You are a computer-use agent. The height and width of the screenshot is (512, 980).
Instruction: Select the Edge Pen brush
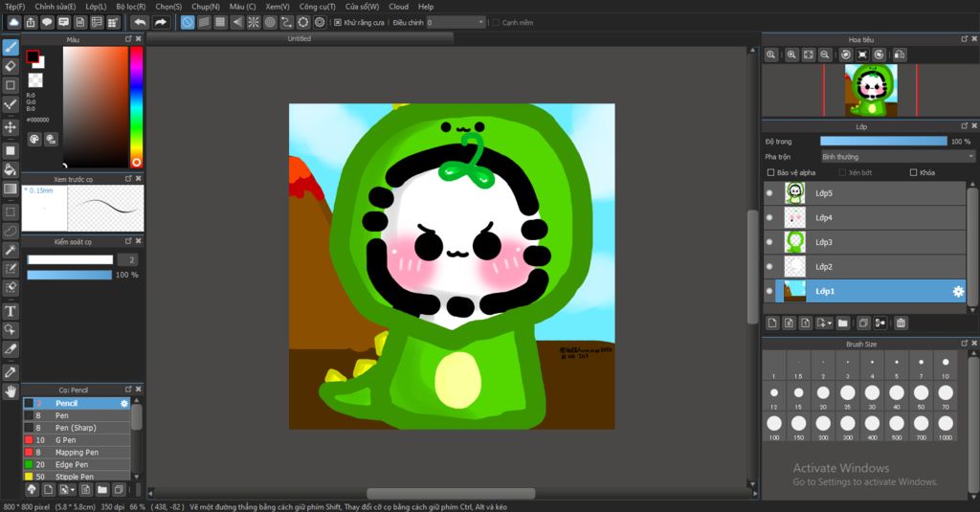(77, 464)
